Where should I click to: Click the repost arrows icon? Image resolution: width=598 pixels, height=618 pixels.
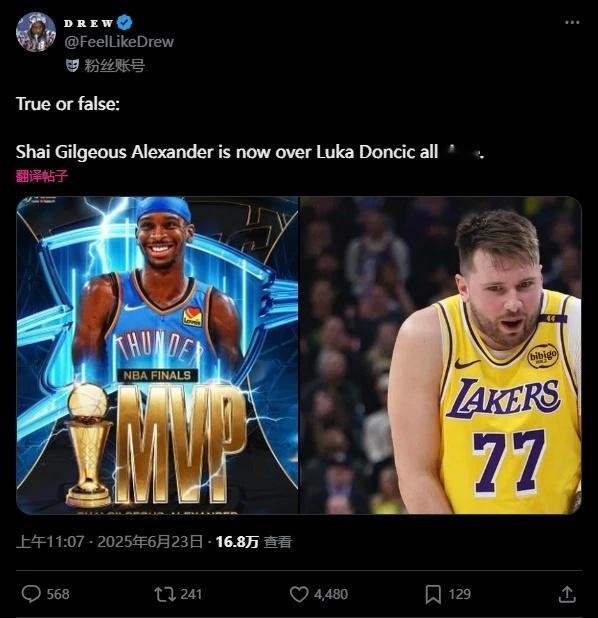click(x=165, y=594)
